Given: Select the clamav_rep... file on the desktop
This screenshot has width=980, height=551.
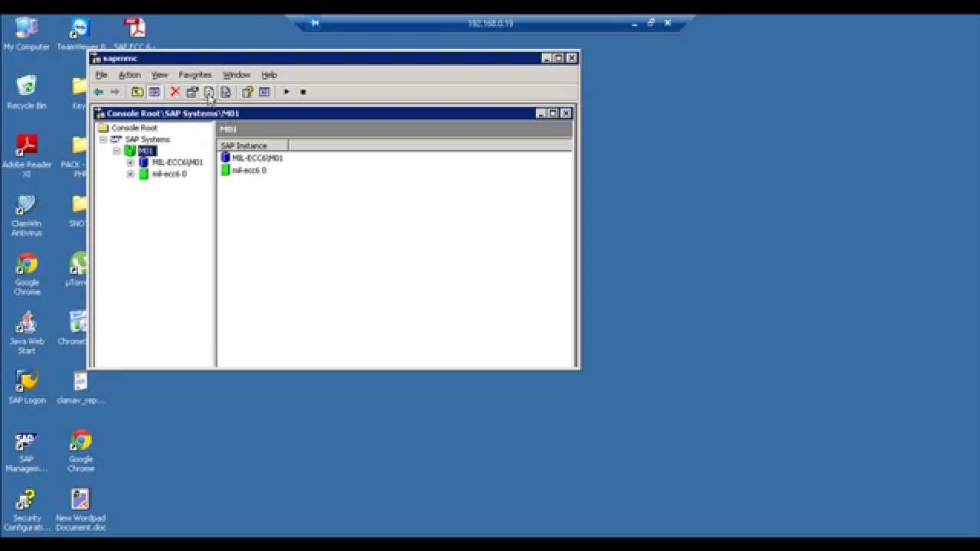Looking at the screenshot, I should (80, 387).
